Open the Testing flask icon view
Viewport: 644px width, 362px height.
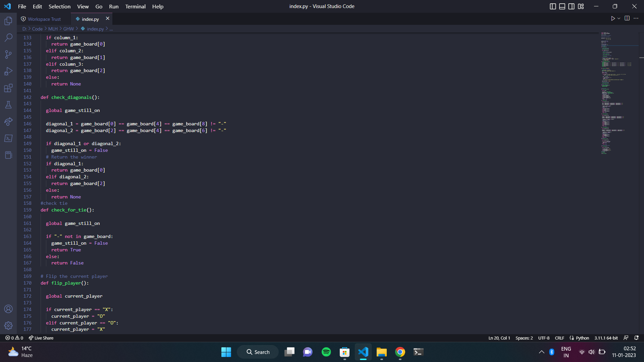click(x=8, y=105)
